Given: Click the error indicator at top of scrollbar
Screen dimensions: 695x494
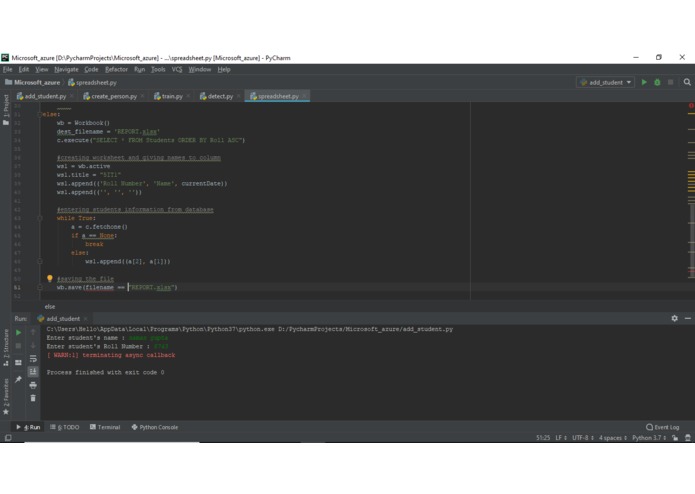Looking at the screenshot, I should tap(691, 106).
